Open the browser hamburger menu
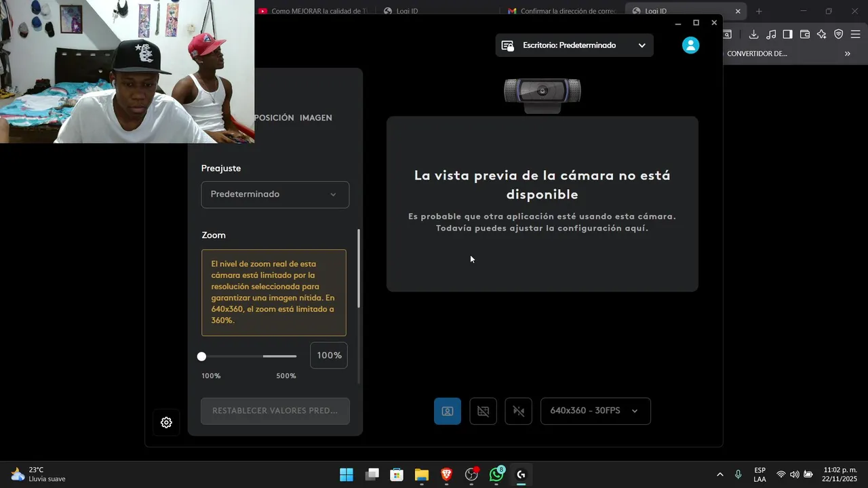Image resolution: width=868 pixels, height=488 pixels. click(855, 35)
